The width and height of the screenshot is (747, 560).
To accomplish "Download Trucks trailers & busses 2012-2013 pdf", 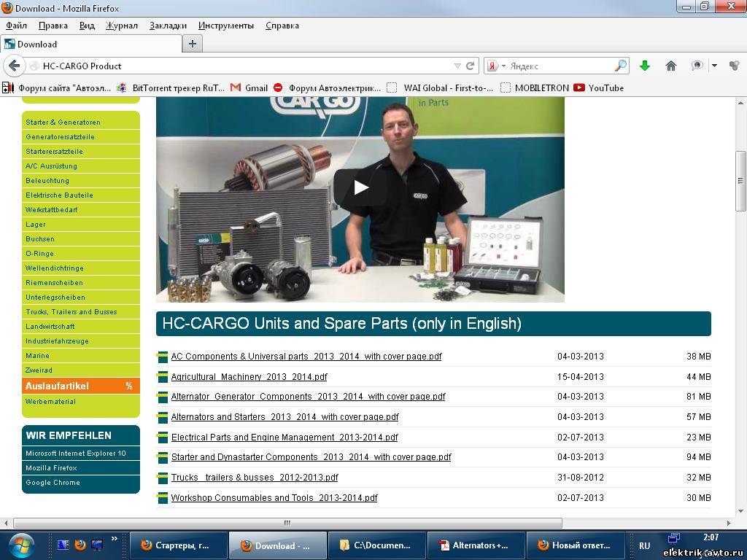I will click(255, 477).
